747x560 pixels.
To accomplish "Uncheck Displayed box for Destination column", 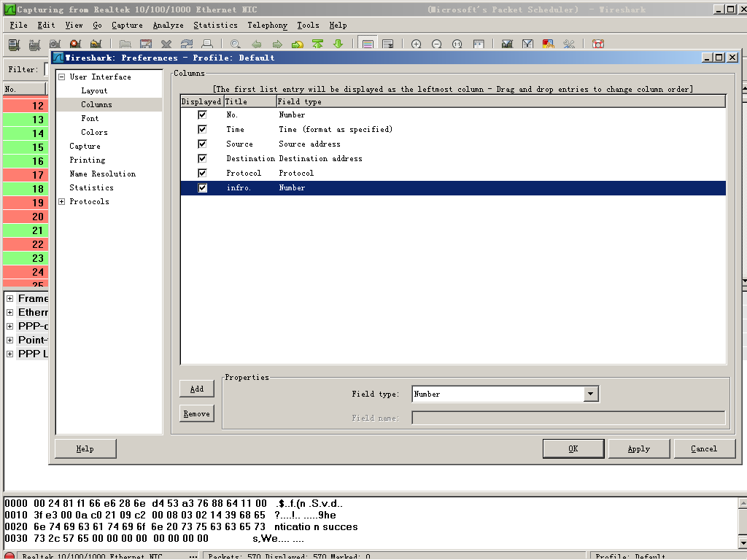I will click(x=203, y=158).
